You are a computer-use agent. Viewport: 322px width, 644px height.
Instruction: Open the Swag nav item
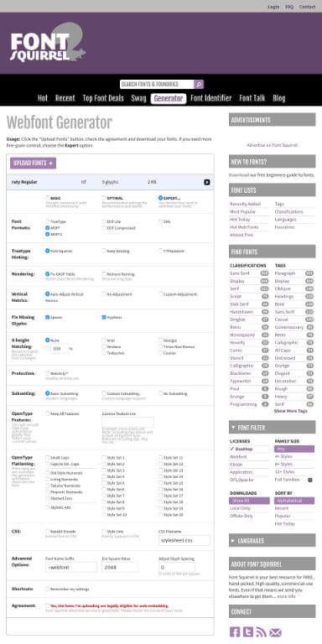138,98
